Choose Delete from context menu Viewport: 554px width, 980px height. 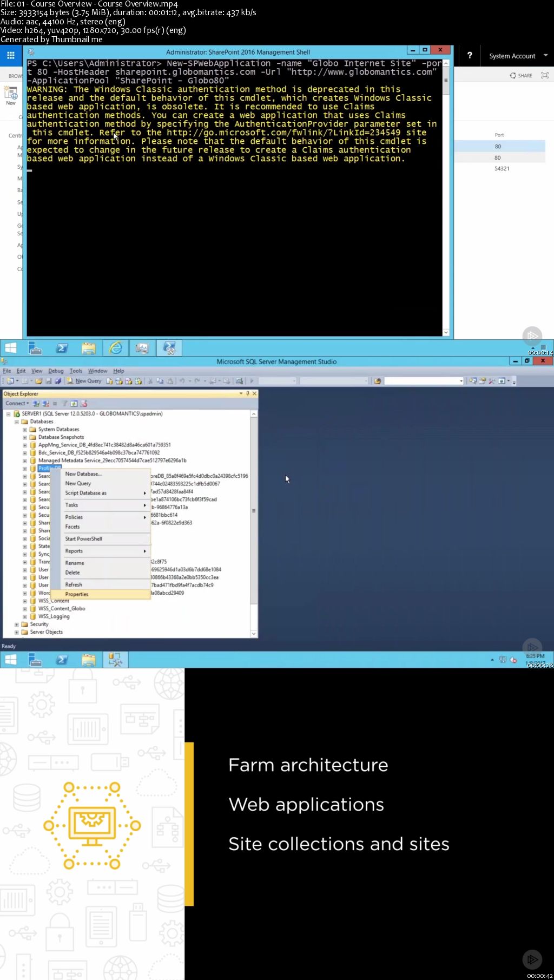pyautogui.click(x=101, y=573)
